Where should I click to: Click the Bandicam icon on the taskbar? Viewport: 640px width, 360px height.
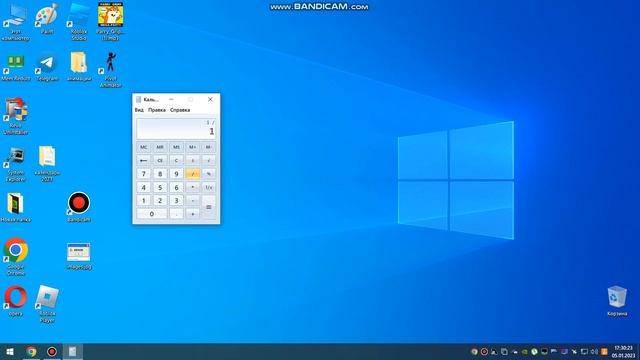pyautogui.click(x=52, y=351)
